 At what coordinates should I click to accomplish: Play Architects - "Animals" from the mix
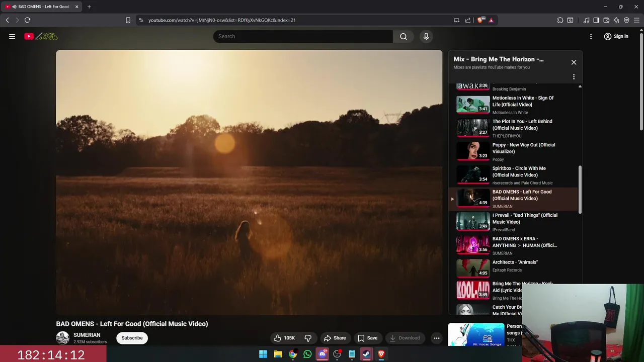[513, 269]
